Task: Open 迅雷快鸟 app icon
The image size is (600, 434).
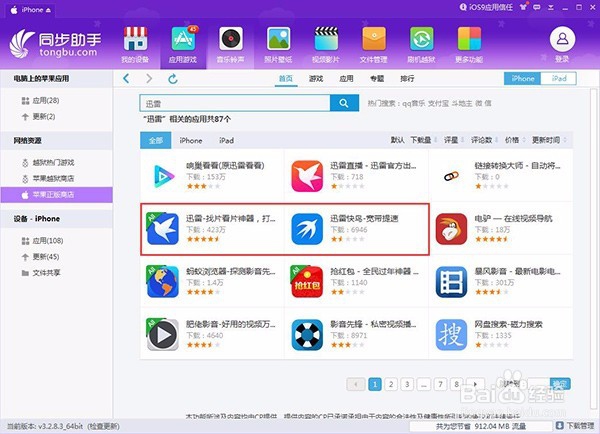Action: click(x=307, y=229)
